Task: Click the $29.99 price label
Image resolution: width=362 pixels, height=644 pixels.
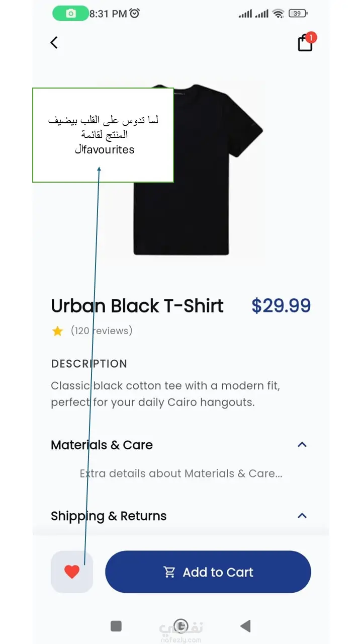Action: 281,306
